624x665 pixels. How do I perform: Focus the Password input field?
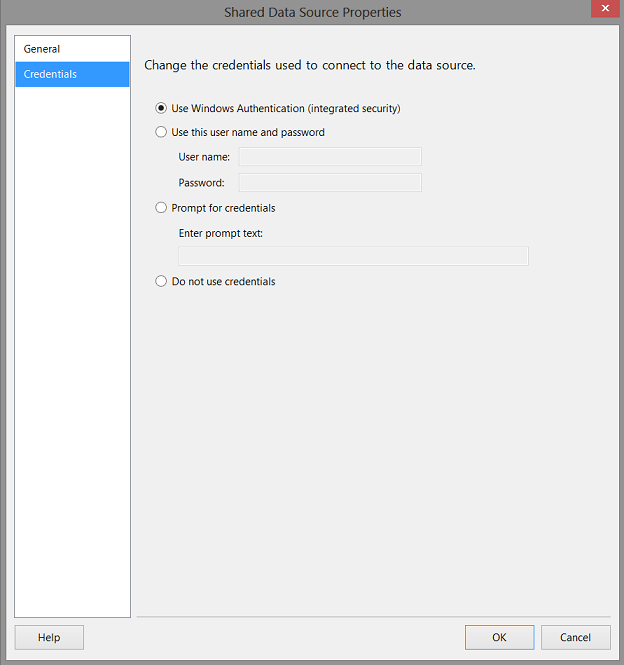(330, 182)
